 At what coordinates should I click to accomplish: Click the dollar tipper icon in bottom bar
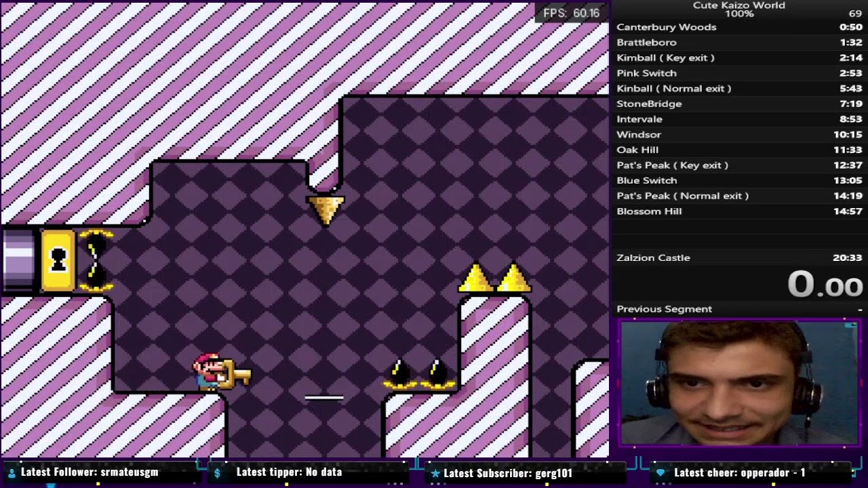(x=217, y=473)
